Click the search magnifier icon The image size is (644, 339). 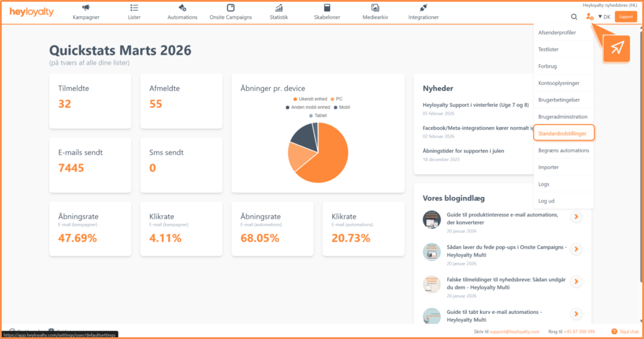click(x=574, y=17)
